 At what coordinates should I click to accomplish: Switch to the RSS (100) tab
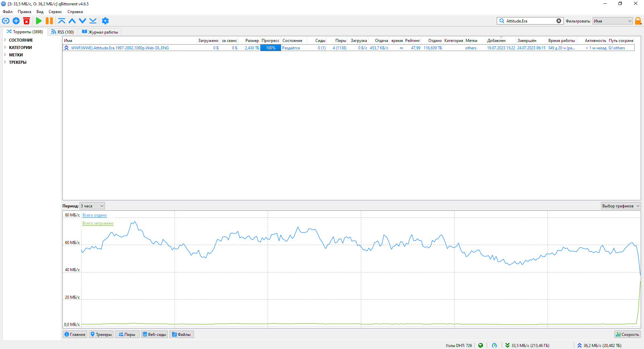[x=62, y=32]
